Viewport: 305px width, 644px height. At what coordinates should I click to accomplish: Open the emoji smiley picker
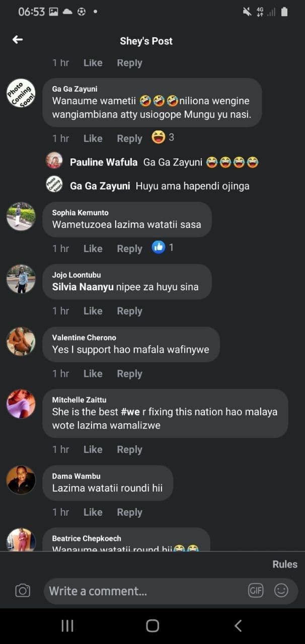pyautogui.click(x=281, y=590)
